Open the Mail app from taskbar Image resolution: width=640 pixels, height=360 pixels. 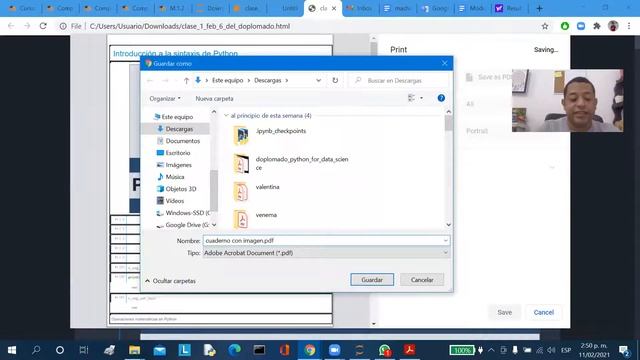coord(160,350)
